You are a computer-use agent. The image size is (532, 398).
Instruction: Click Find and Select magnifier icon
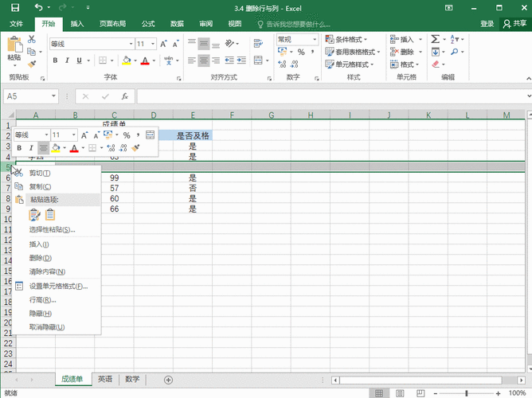click(x=454, y=52)
